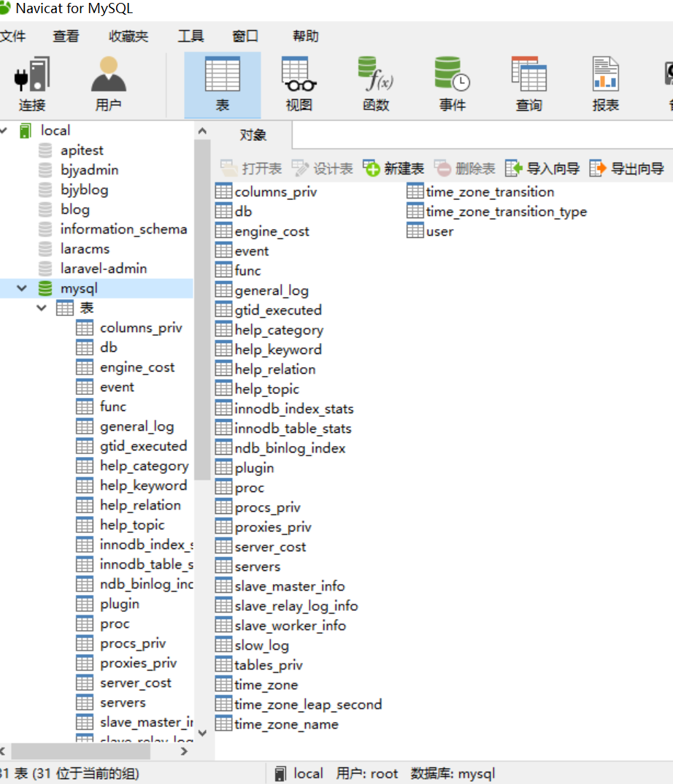Select the apitest database icon
This screenshot has width=673, height=784.
pyautogui.click(x=45, y=150)
